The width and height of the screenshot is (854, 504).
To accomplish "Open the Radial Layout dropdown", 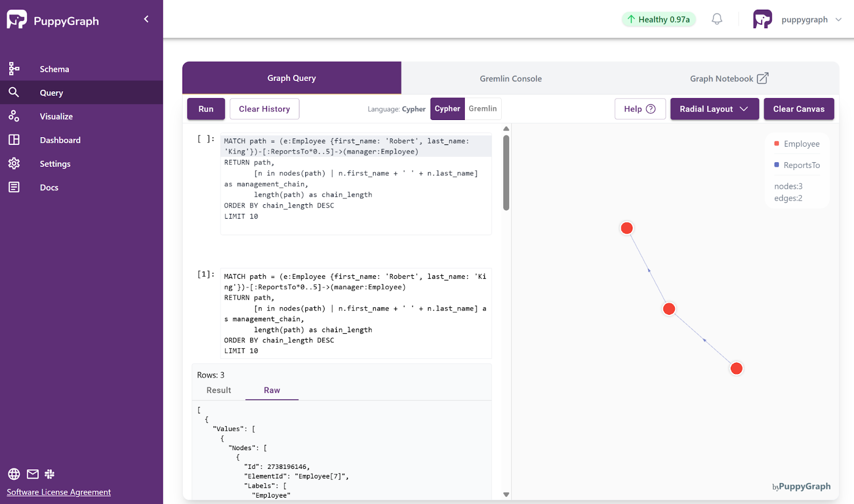I will click(x=714, y=109).
